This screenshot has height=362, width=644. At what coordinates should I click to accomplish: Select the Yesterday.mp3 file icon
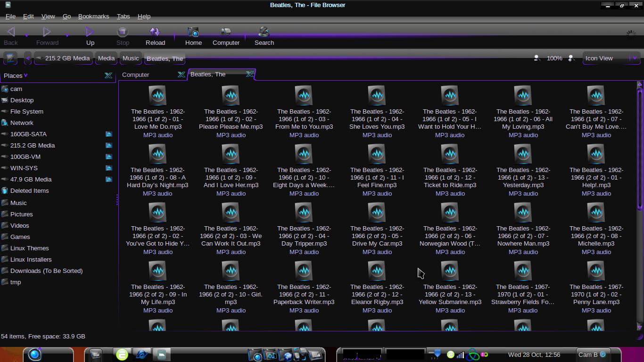point(523,154)
